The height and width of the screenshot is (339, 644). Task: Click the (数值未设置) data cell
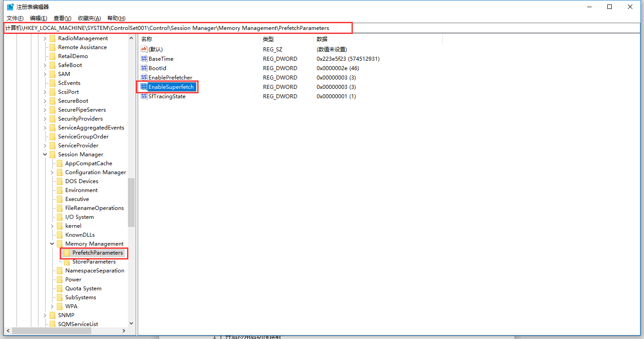(332, 49)
